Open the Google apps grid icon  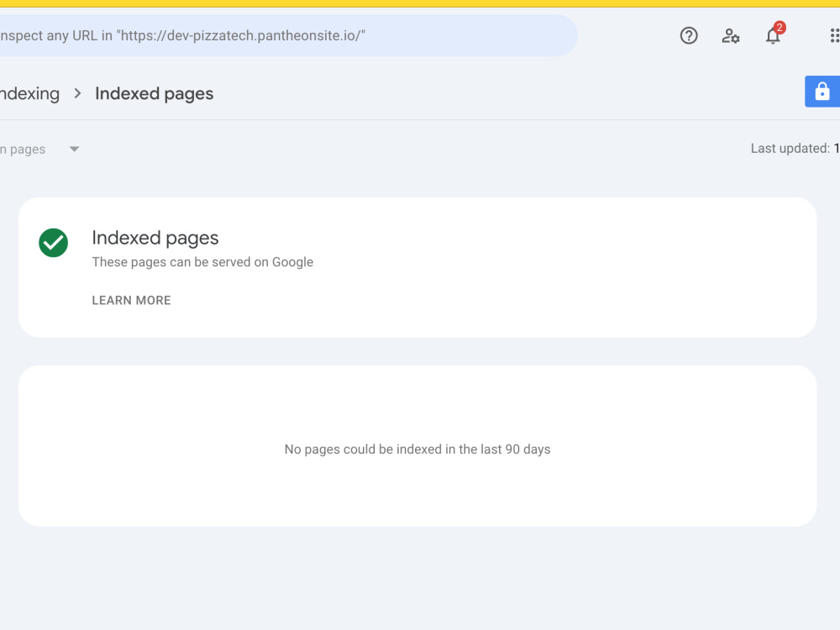tap(834, 36)
